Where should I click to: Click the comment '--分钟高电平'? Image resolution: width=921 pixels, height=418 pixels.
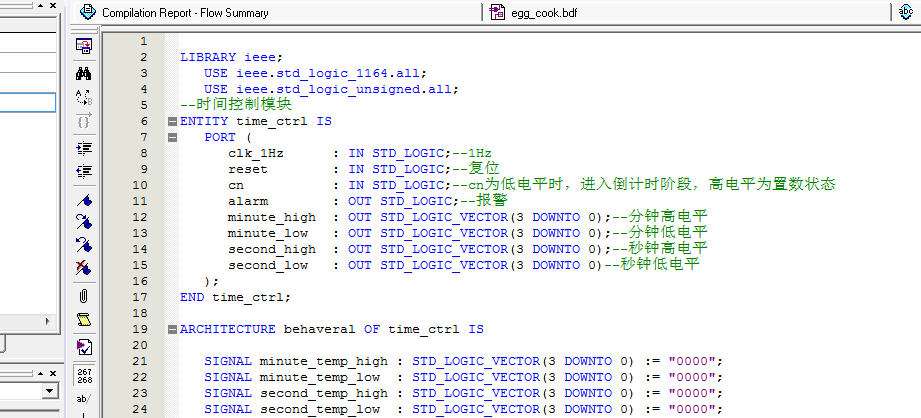click(x=660, y=217)
